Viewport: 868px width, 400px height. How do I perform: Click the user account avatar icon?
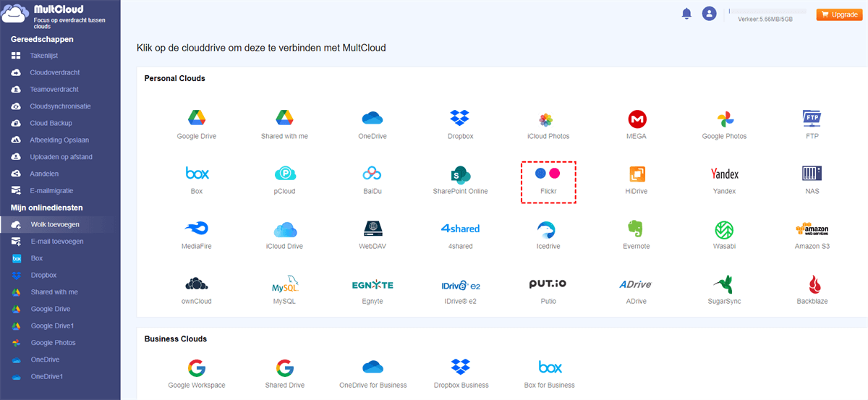pyautogui.click(x=709, y=14)
